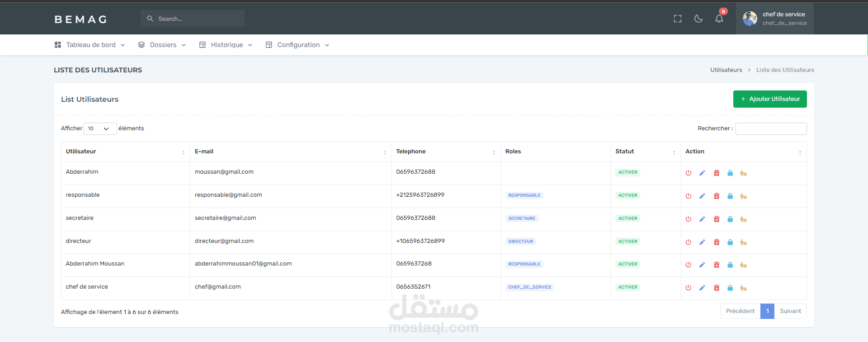Deactivate Abderrahim using the power icon
Image resolution: width=868 pixels, height=342 pixels.
coord(688,173)
